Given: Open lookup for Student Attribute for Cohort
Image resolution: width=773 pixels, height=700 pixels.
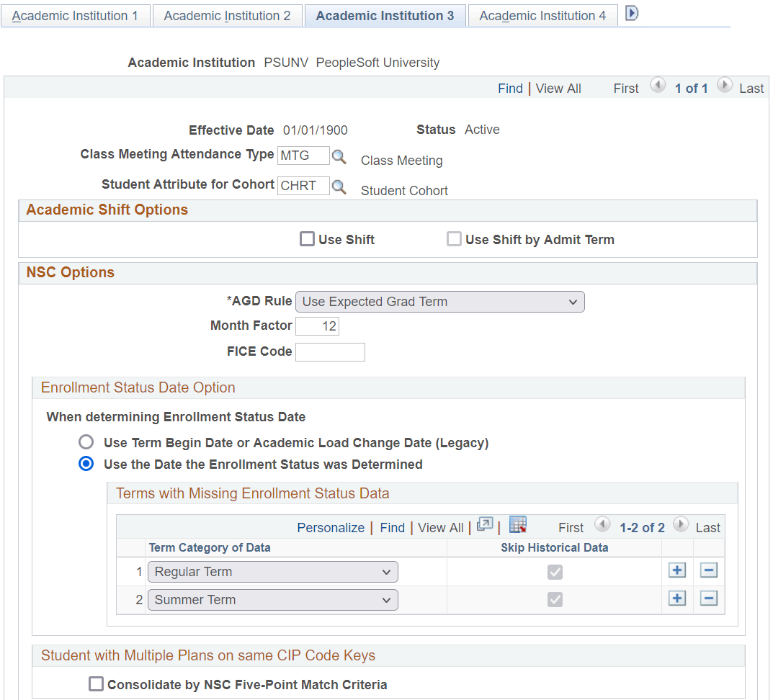Looking at the screenshot, I should [339, 187].
